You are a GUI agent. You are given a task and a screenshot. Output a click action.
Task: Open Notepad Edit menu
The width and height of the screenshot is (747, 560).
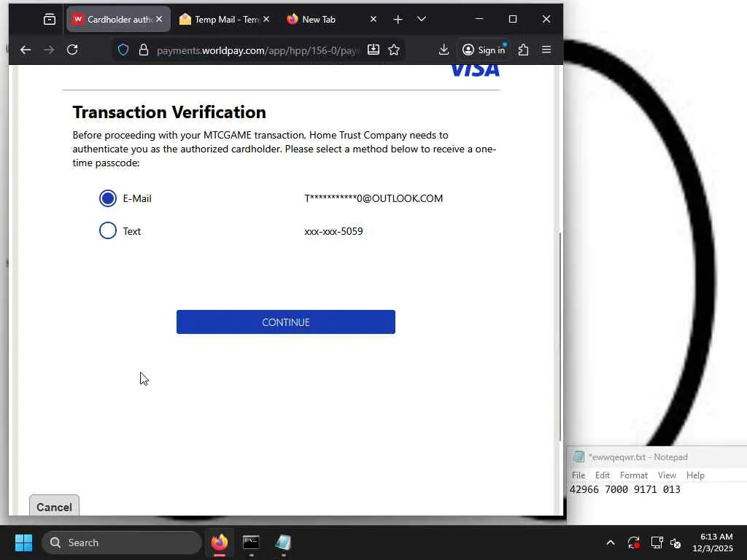(x=602, y=475)
